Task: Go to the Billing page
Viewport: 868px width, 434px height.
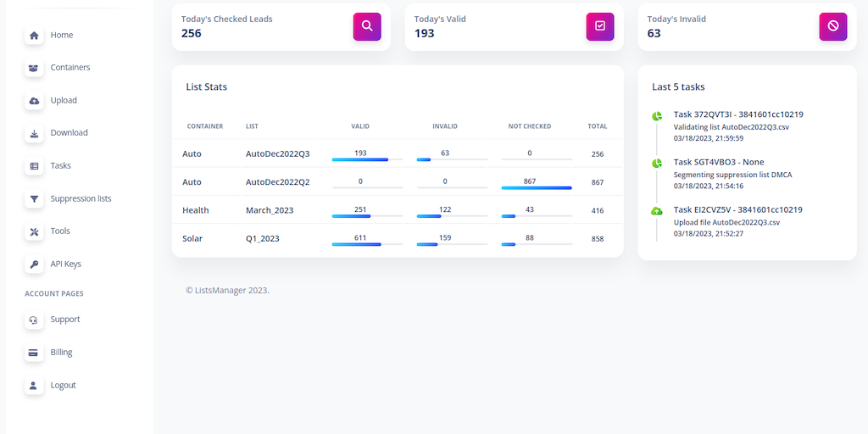Action: (x=61, y=353)
